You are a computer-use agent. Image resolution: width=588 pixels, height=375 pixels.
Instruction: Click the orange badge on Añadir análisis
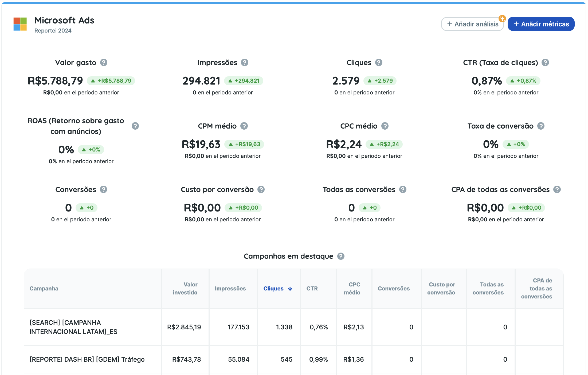[502, 18]
